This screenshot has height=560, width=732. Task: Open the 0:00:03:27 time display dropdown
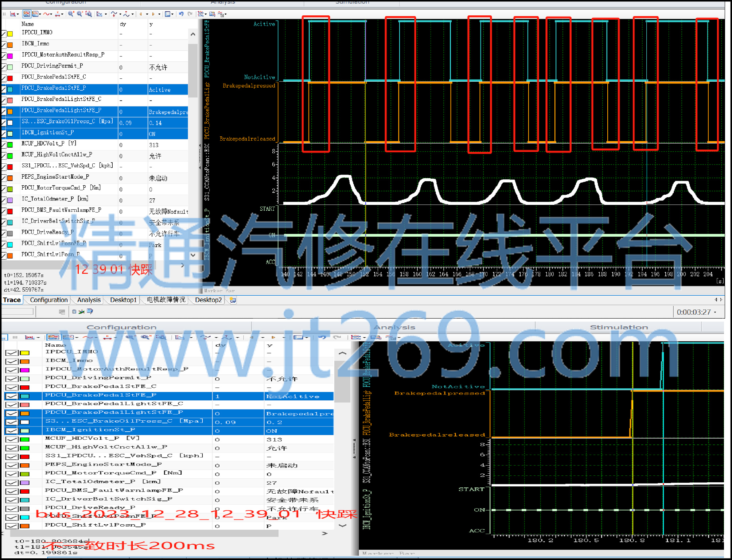(x=715, y=312)
